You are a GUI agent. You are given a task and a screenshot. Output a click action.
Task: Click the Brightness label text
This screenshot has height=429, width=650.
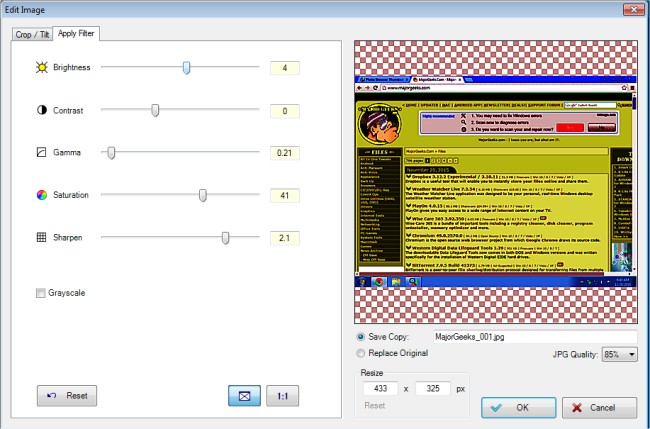point(72,67)
